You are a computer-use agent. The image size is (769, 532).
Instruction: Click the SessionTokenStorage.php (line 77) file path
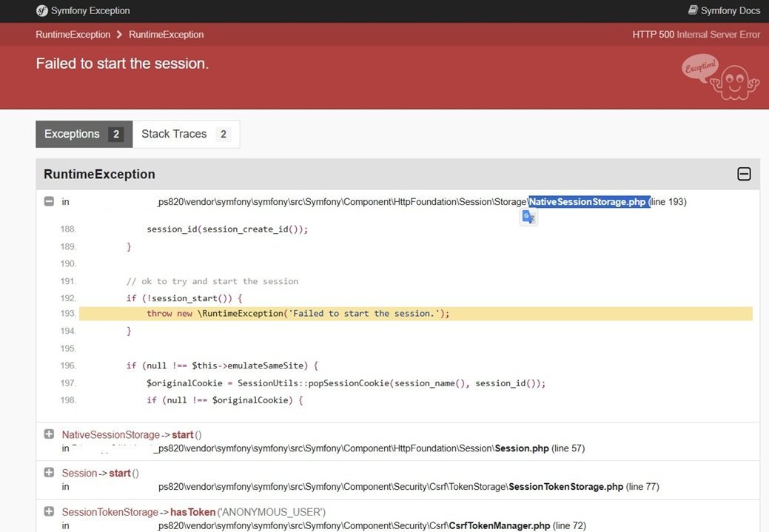pos(409,486)
